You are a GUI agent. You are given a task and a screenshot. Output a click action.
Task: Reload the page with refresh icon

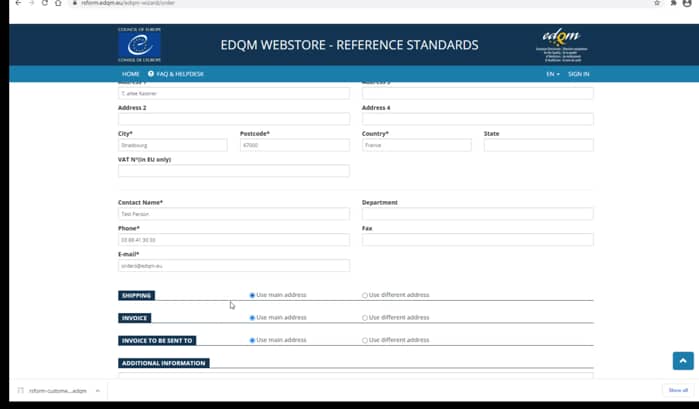tap(45, 3)
